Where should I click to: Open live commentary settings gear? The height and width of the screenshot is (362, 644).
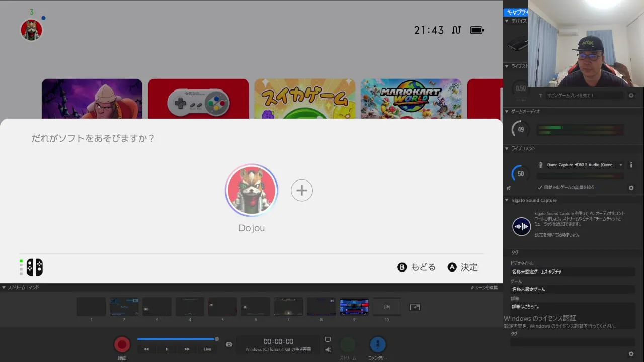point(631,188)
